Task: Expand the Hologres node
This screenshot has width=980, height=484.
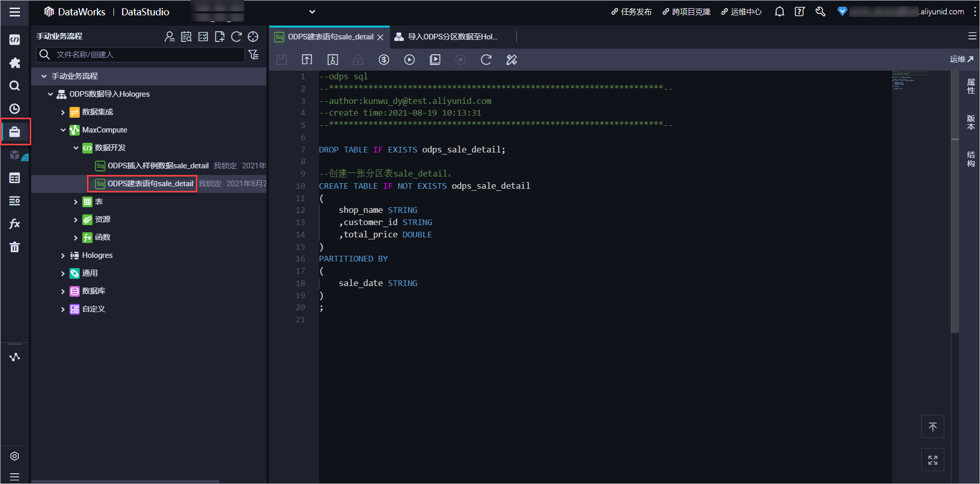Action: coord(63,255)
